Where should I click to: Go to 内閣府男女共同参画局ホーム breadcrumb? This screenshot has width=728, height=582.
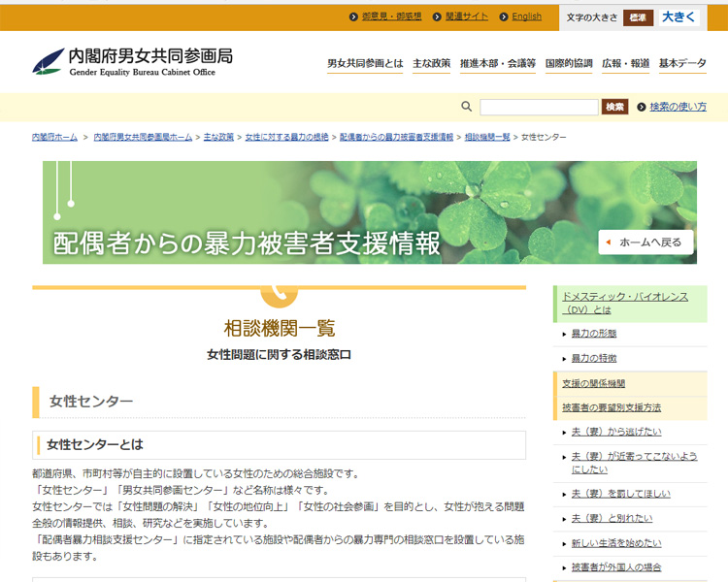143,137
